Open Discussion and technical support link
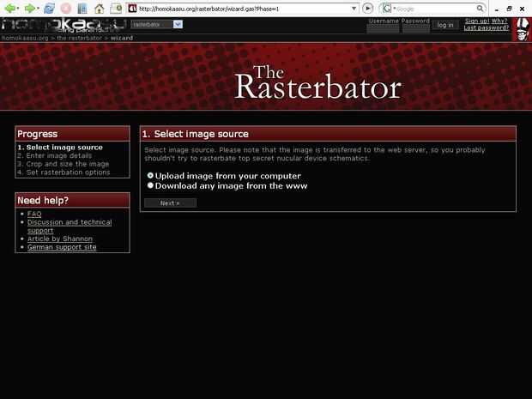This screenshot has width=532, height=399. [70, 227]
